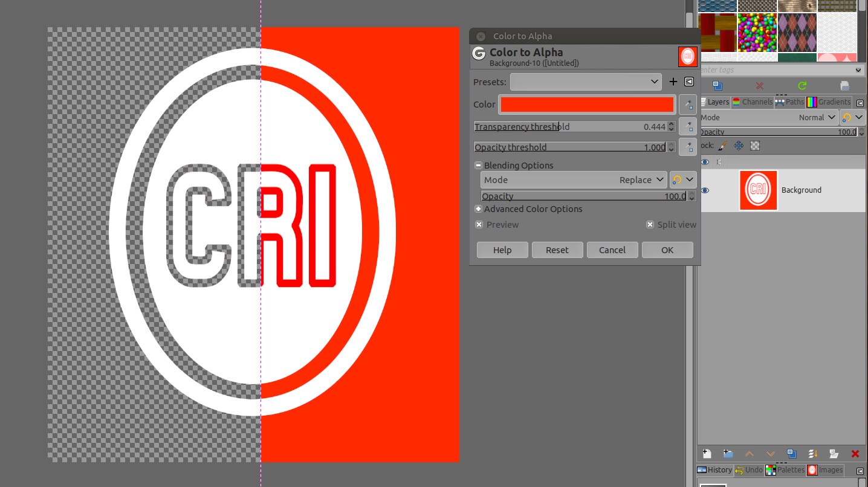Switch to the Gradients tab
The width and height of the screenshot is (868, 487).
tap(829, 102)
